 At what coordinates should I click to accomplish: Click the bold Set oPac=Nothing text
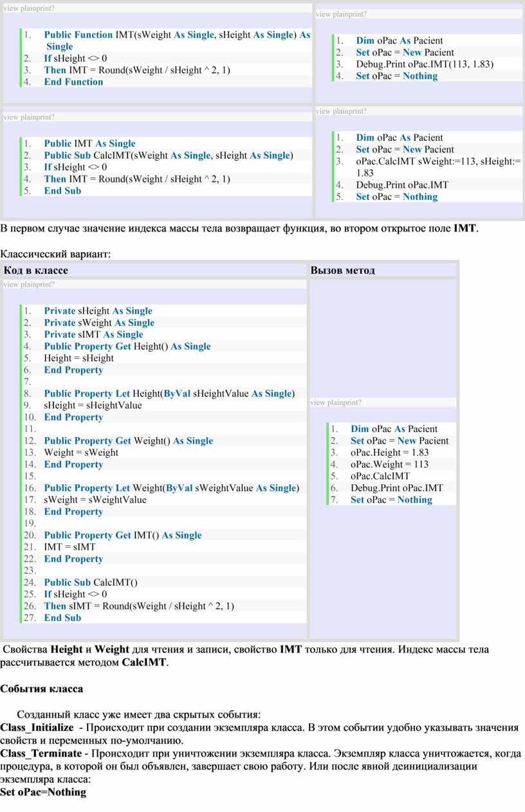tap(43, 792)
